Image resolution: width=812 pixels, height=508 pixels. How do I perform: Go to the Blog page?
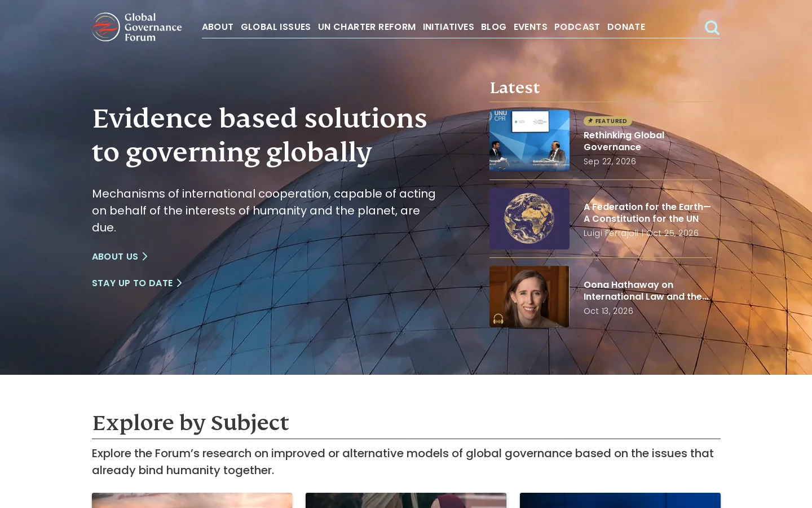coord(493,27)
